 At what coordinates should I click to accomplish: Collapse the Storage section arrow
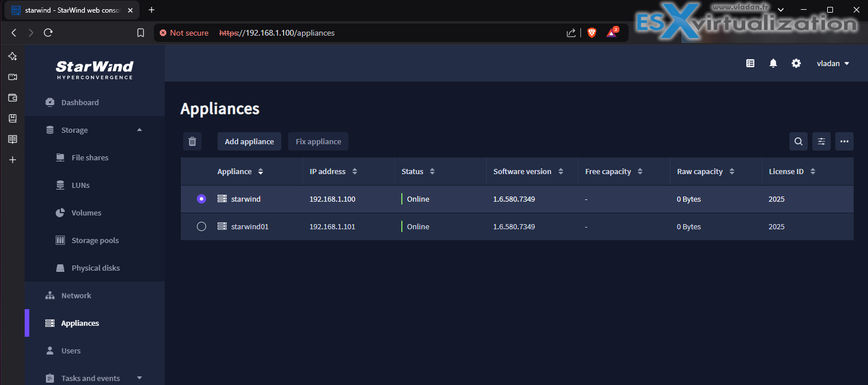pyautogui.click(x=139, y=130)
